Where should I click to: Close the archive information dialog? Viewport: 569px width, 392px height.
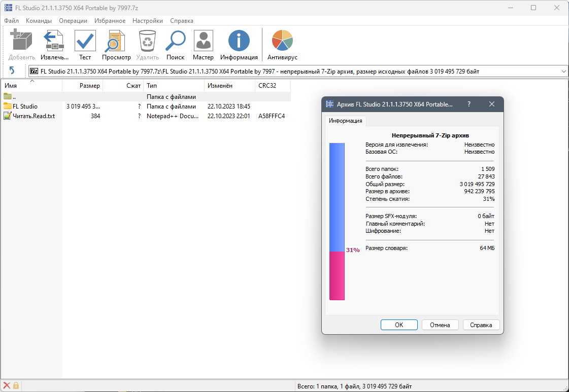click(x=492, y=104)
